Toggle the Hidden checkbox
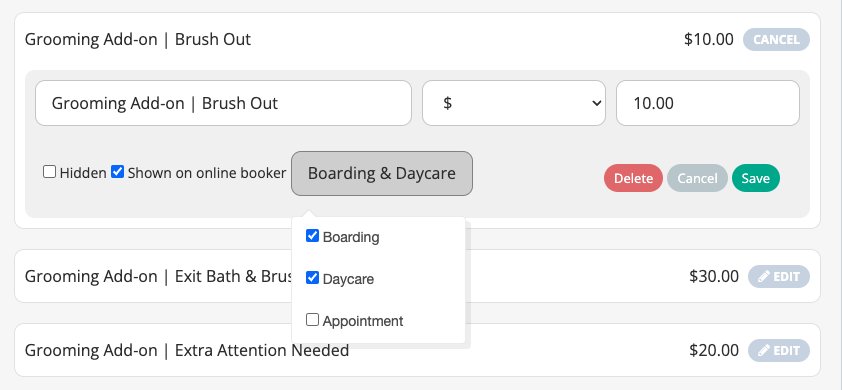This screenshot has width=842, height=390. 49,172
